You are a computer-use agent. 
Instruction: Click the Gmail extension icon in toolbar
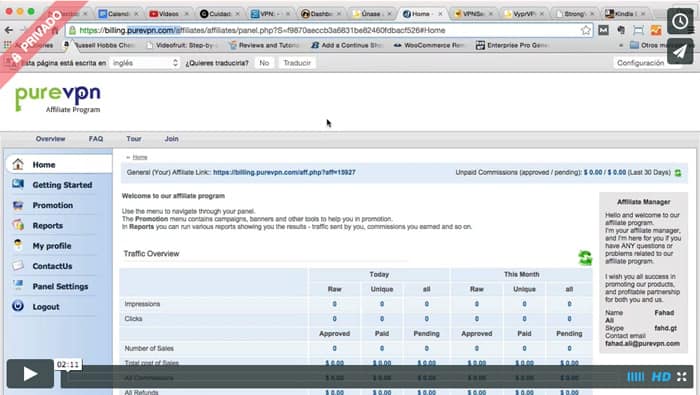604,30
